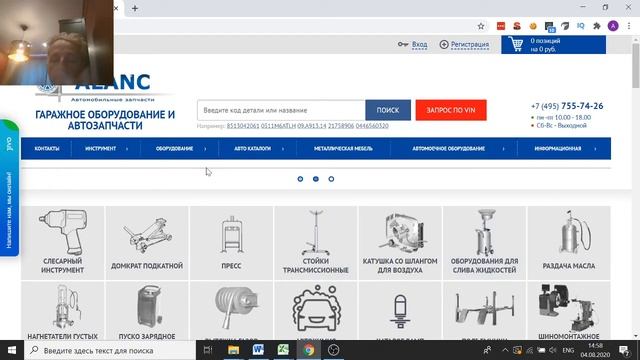Call phone number +7 (495) 755-74-26
Screen dimensions: 640x360
click(x=567, y=106)
